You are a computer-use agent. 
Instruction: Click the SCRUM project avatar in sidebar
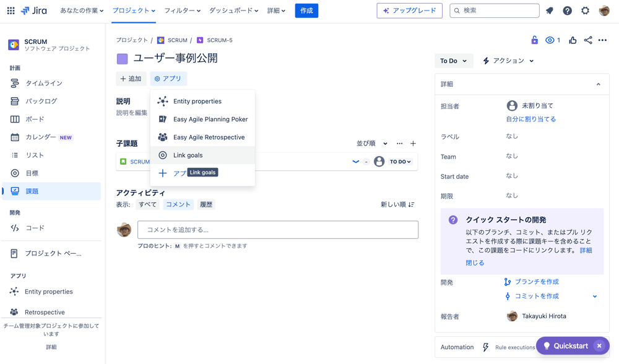14,45
